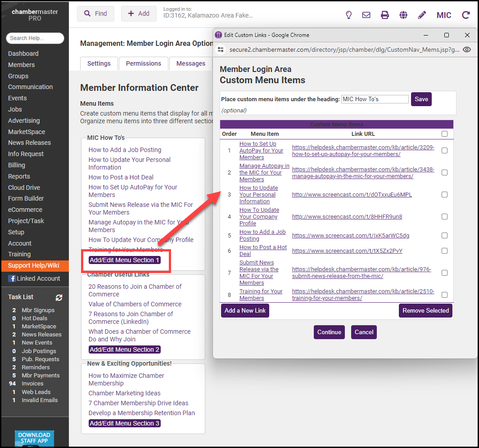Open the Messages tab
This screenshot has width=479, height=448.
tap(190, 63)
